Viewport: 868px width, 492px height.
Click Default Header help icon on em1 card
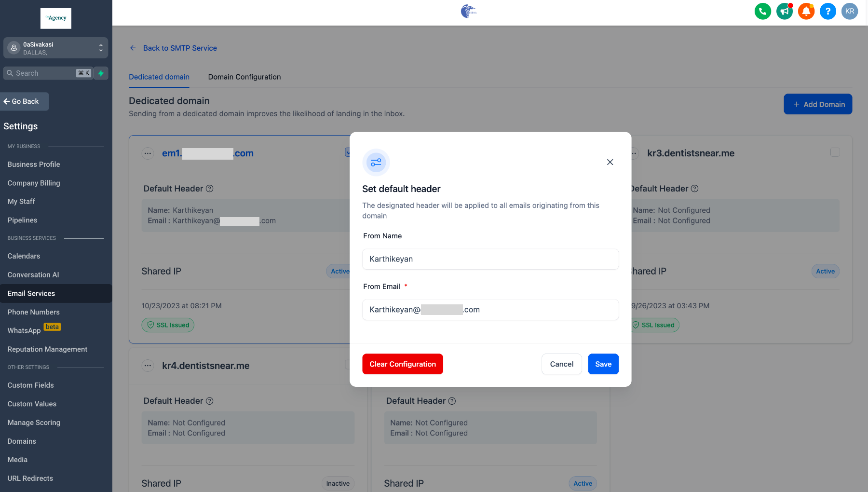coord(209,189)
